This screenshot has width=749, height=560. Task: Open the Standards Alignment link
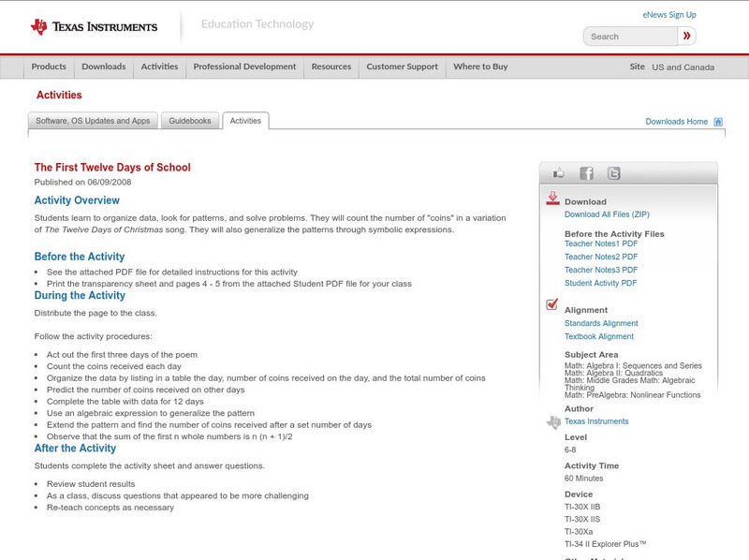pos(601,323)
